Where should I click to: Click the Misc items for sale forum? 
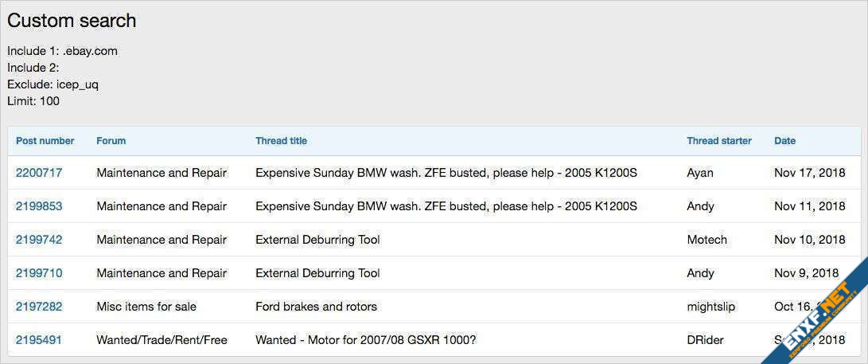click(x=146, y=307)
